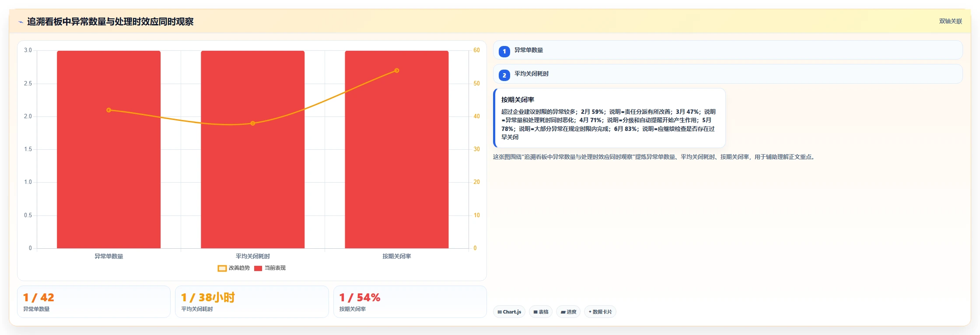Click the 数据卡片 tag
The height and width of the screenshot is (335, 980).
click(600, 312)
